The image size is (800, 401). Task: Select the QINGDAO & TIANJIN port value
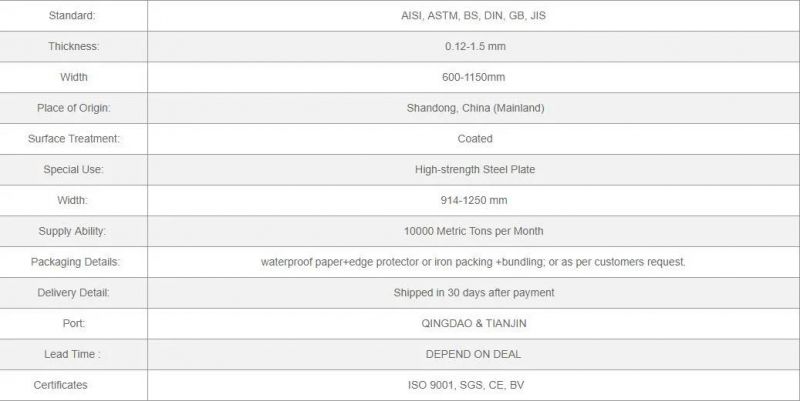coord(473,323)
